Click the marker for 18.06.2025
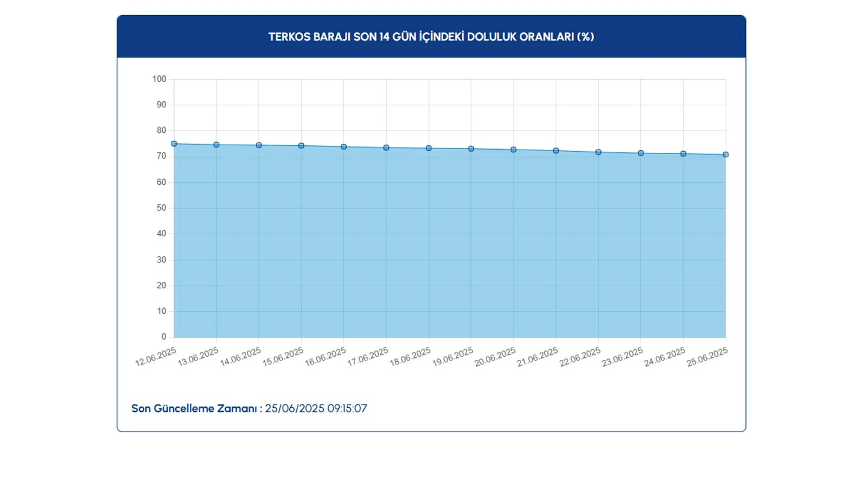The width and height of the screenshot is (868, 488). pyautogui.click(x=429, y=148)
